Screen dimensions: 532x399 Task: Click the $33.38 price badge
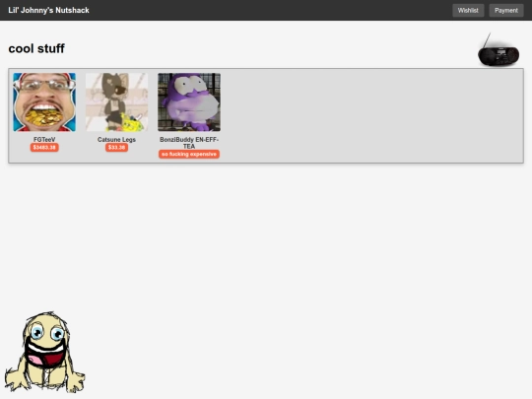click(116, 147)
